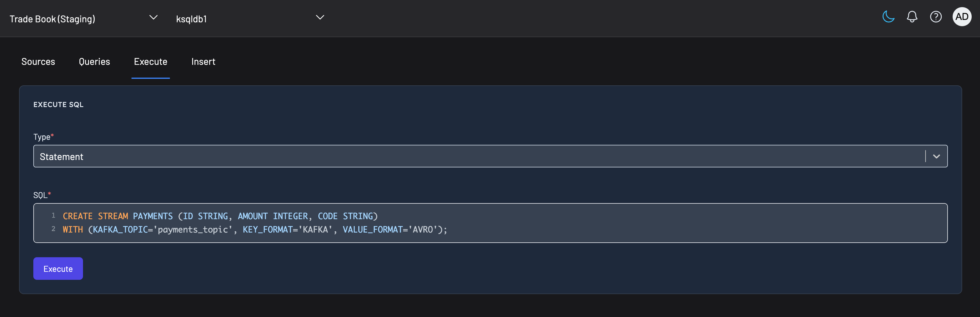This screenshot has width=980, height=317.
Task: Expand the Trade Book (Staging) environment dropdown
Action: click(153, 17)
